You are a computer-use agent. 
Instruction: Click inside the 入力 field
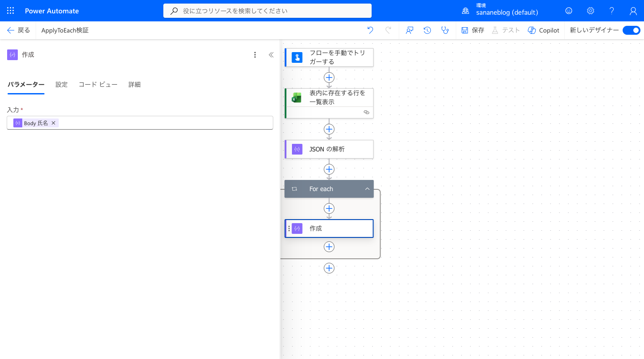tap(140, 123)
